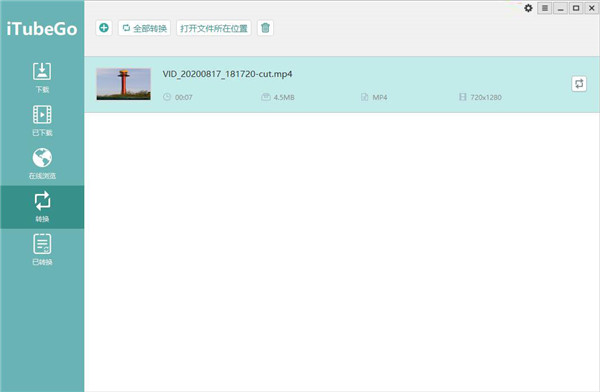Close the iTubeGo window
This screenshot has height=392, width=600.
(592, 8)
